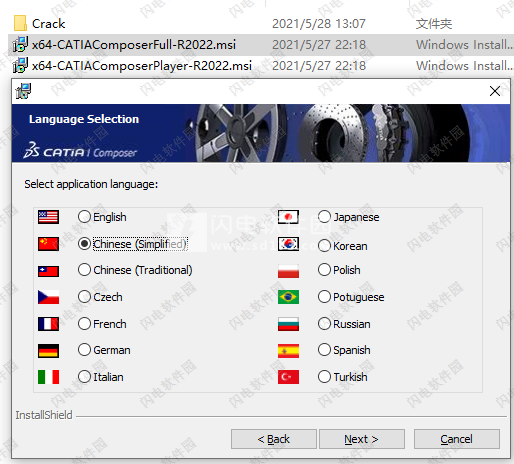
Task: Choose Korean language option
Action: 324,246
